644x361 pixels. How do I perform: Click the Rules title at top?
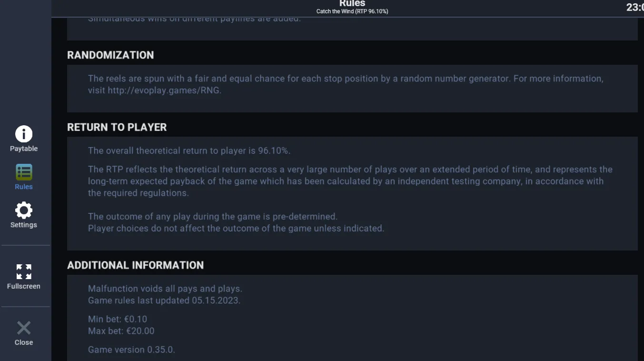(x=352, y=3)
